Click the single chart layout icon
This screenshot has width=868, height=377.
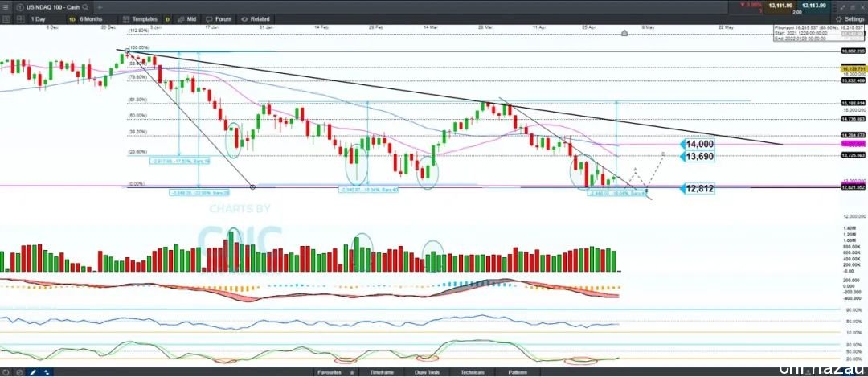point(6,18)
